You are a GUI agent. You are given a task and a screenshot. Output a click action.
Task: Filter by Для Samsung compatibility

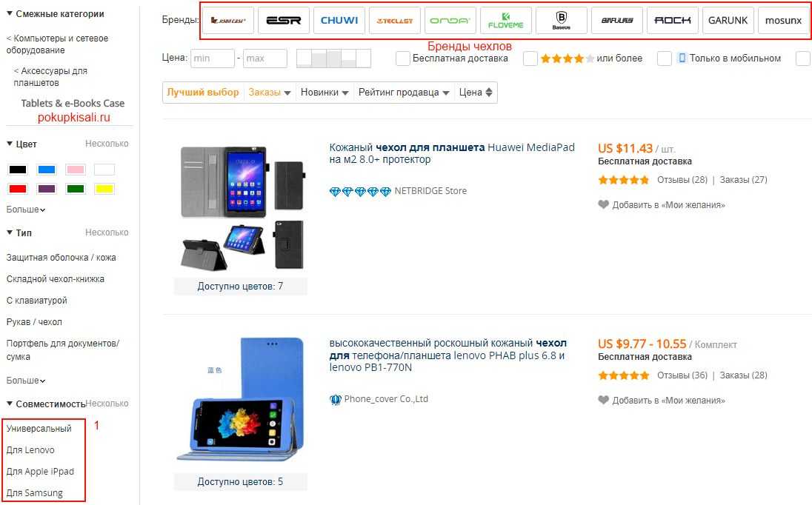tap(34, 493)
